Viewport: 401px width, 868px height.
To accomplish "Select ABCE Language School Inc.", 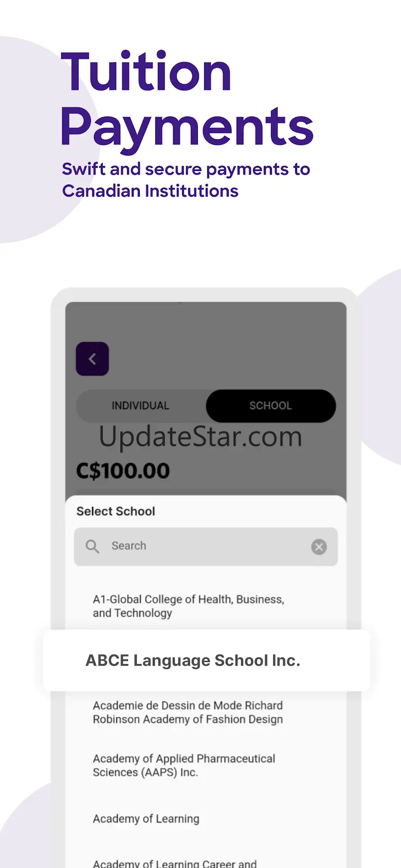I will 207,661.
